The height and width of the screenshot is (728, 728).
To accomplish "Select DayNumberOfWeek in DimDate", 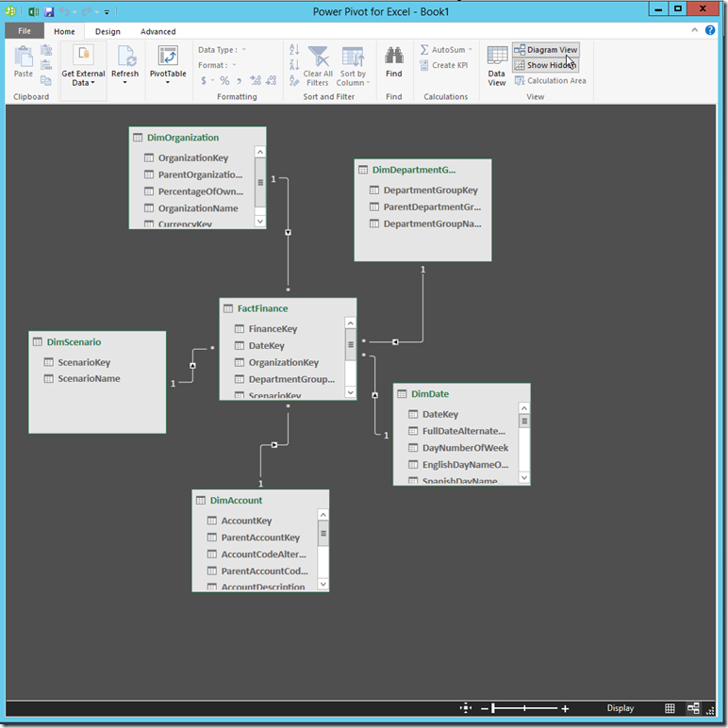I will pyautogui.click(x=465, y=448).
